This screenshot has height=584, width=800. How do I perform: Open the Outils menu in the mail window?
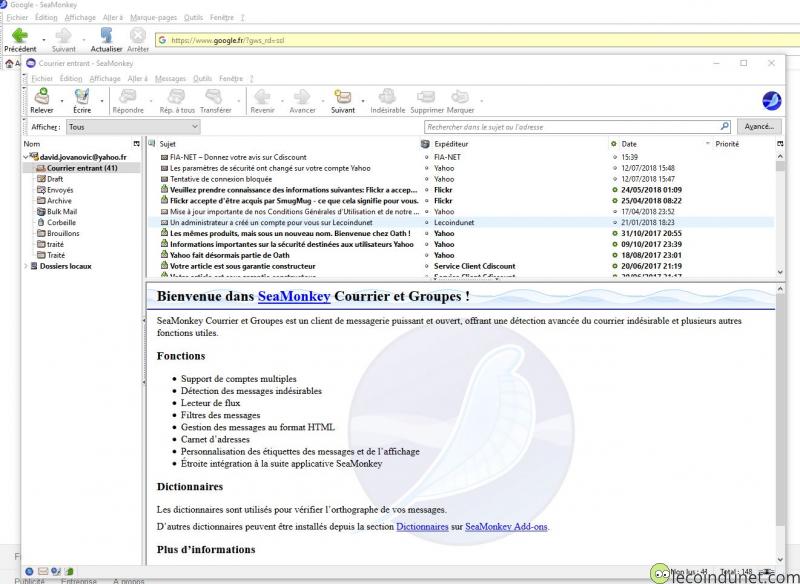203,79
